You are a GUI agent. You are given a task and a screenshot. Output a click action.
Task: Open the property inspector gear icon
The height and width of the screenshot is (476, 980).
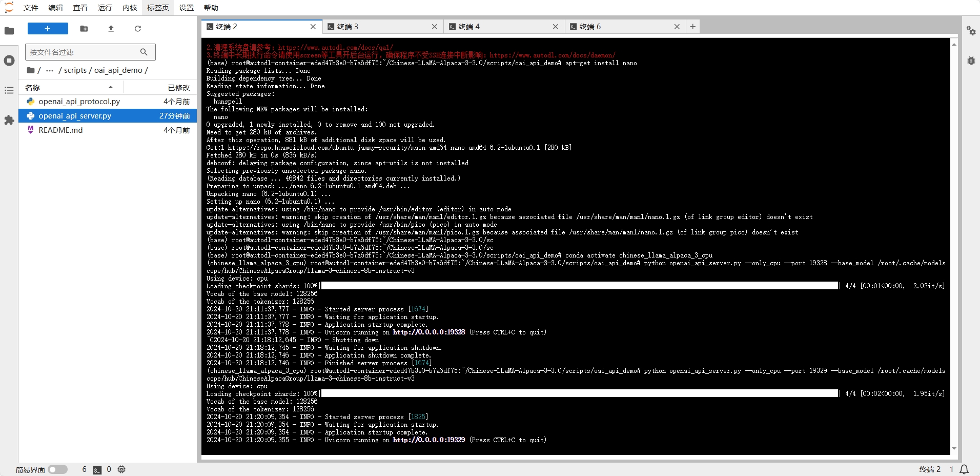tap(971, 31)
